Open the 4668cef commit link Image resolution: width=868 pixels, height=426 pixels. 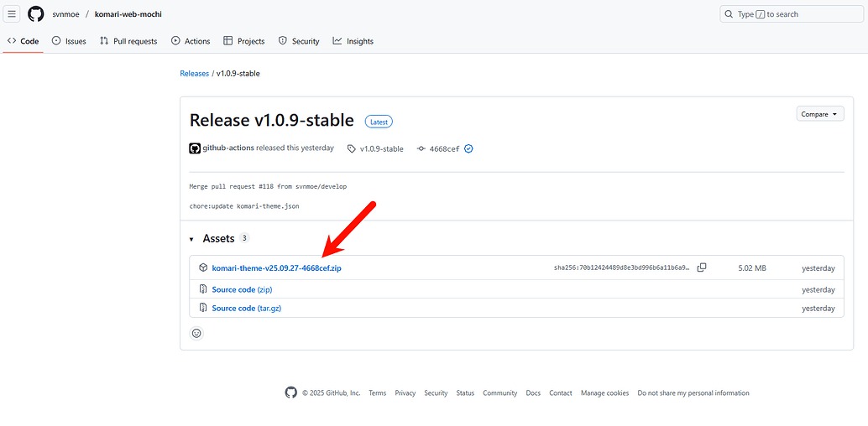coord(444,148)
